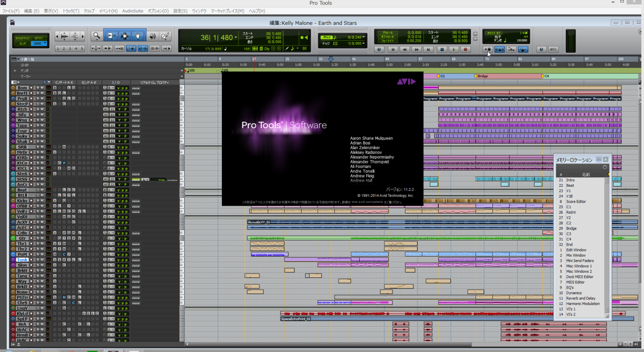This screenshot has width=644, height=352.
Task: Select the Zoomer magnifying glass tool
Action: click(96, 36)
